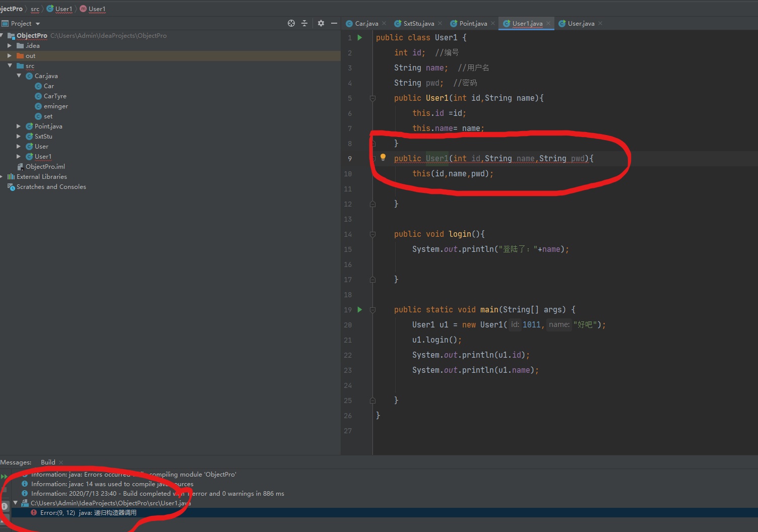Click the fold end marker at line 12
This screenshot has width=758, height=532.
click(372, 204)
